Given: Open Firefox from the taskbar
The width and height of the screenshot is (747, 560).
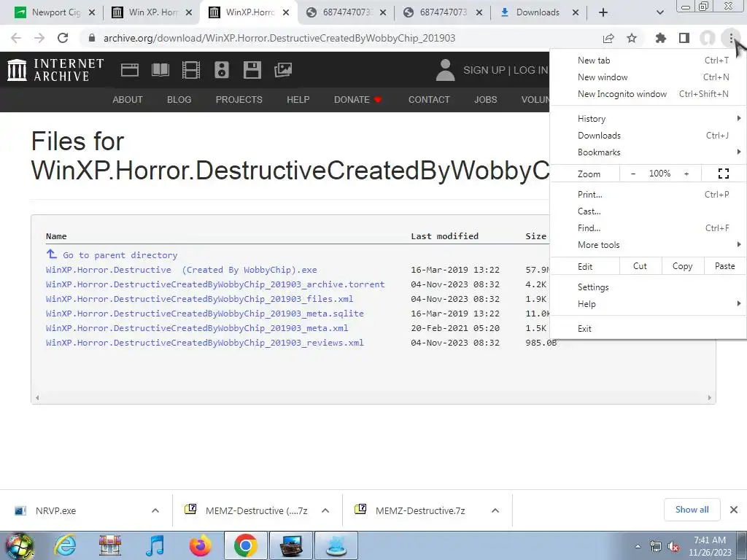Looking at the screenshot, I should pos(201,545).
